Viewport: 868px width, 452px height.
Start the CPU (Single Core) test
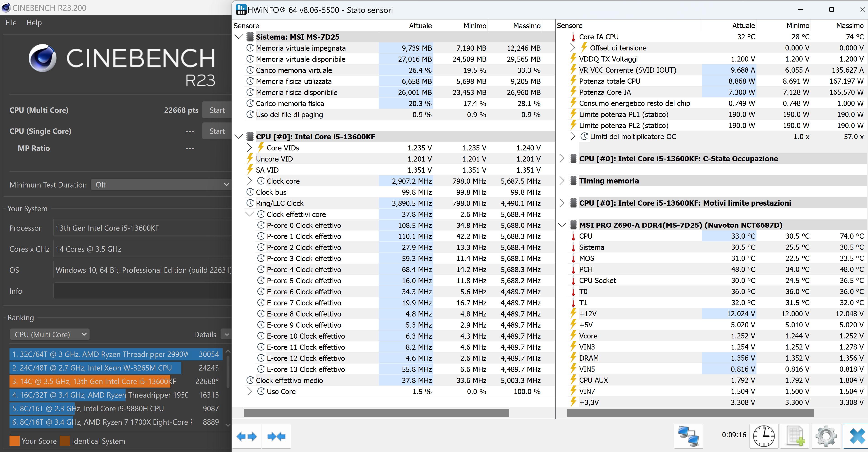217,131
